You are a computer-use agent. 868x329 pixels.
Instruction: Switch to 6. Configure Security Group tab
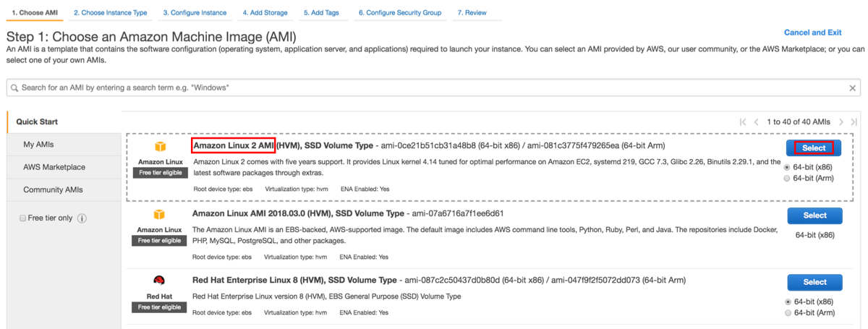point(401,13)
